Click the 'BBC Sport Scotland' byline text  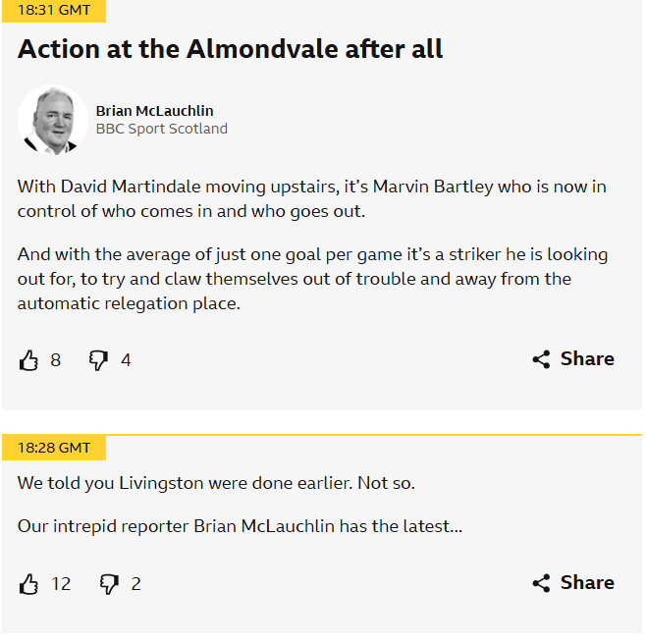161,129
